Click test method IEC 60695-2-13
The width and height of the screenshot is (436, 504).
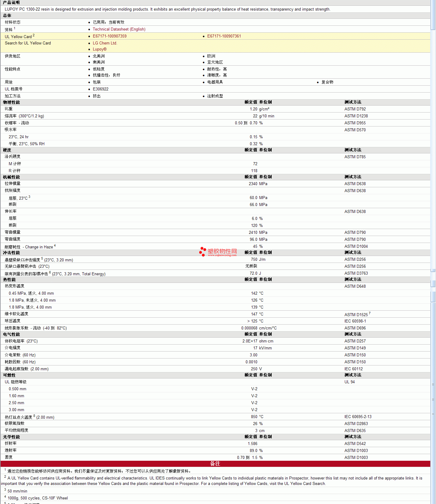[358, 417]
